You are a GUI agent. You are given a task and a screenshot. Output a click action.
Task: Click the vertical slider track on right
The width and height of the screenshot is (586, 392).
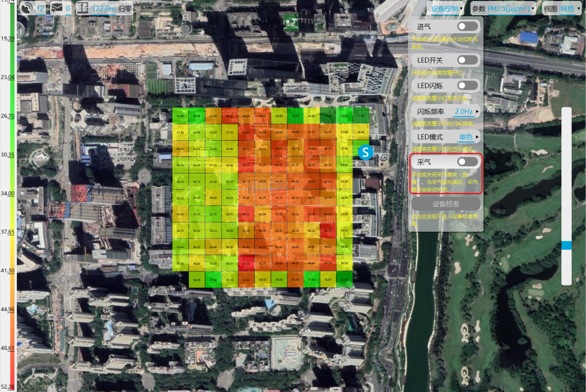coord(566,196)
